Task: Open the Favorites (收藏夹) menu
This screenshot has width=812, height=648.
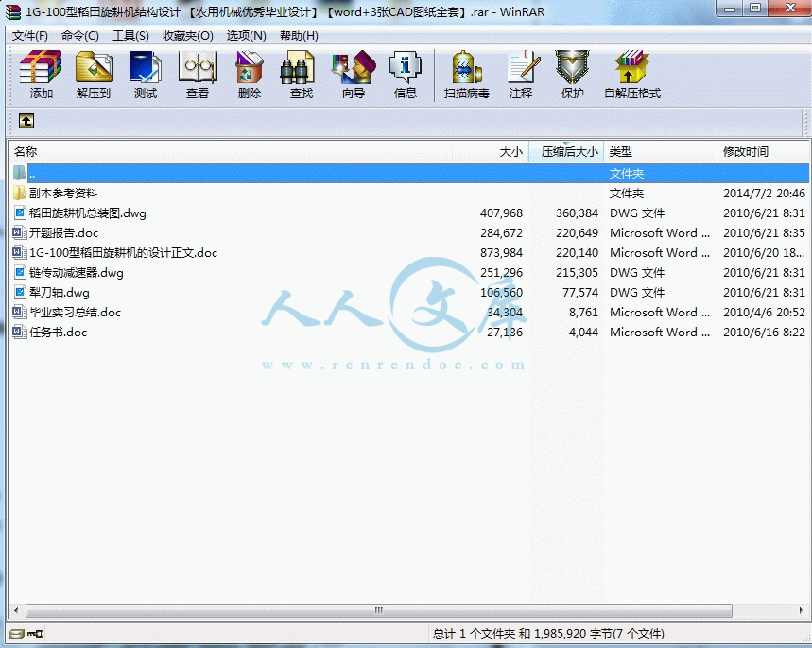Action: tap(188, 36)
